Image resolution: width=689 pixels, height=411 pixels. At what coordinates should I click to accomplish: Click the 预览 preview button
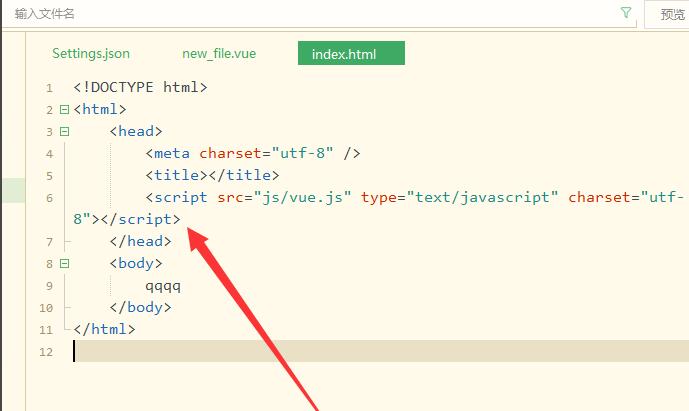click(671, 14)
